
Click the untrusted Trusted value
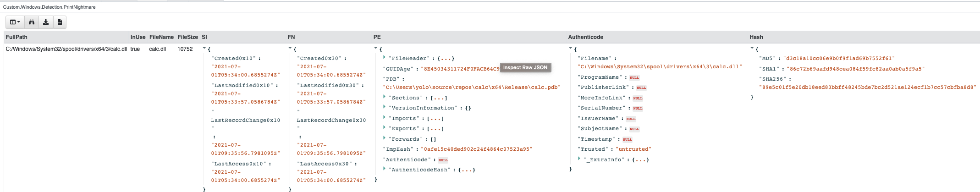tap(633, 149)
